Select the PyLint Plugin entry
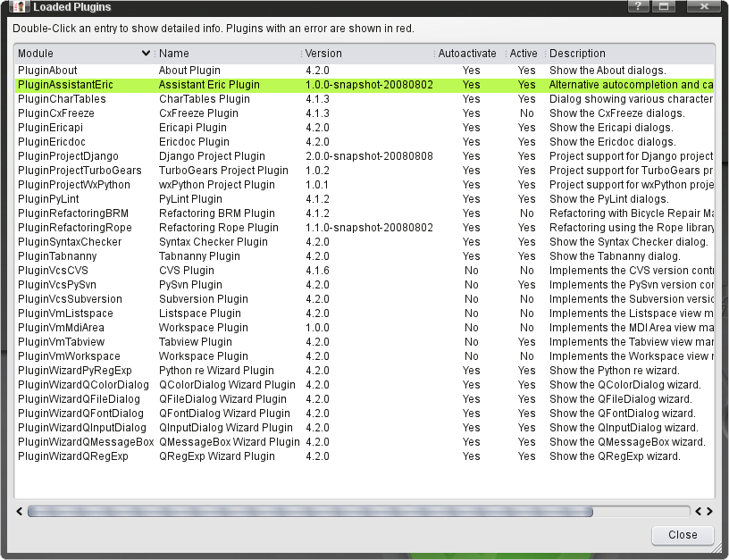Screen dimensions: 729x560 pyautogui.click(x=190, y=199)
